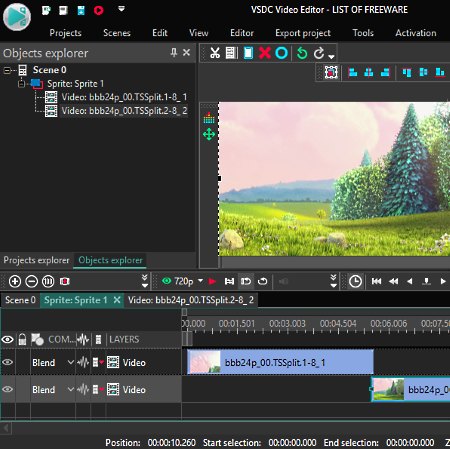Viewport: 450px width, 449px height.
Task: Click the clock time icon
Action: (355, 281)
